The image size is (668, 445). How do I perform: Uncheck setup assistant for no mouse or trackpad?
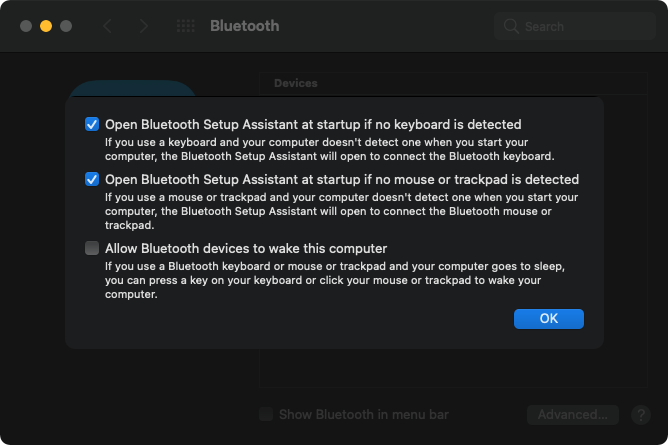[92, 180]
